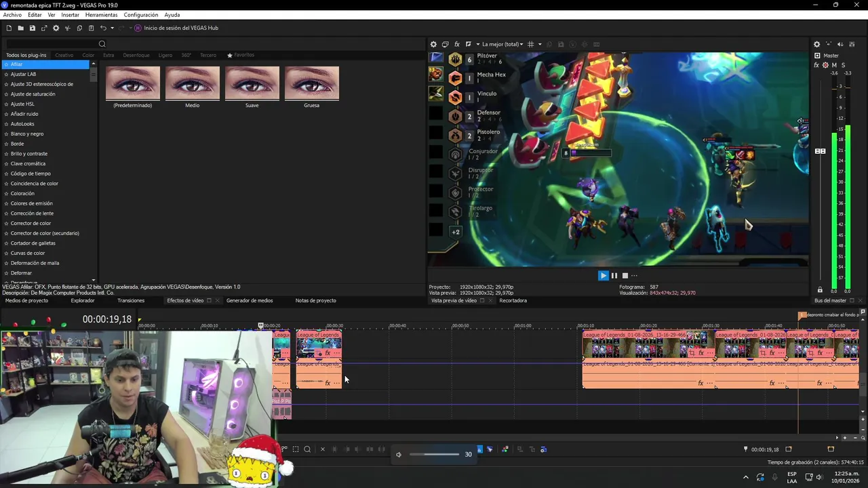The height and width of the screenshot is (488, 868).
Task: Open project properties gear in main toolbar
Action: pyautogui.click(x=56, y=28)
